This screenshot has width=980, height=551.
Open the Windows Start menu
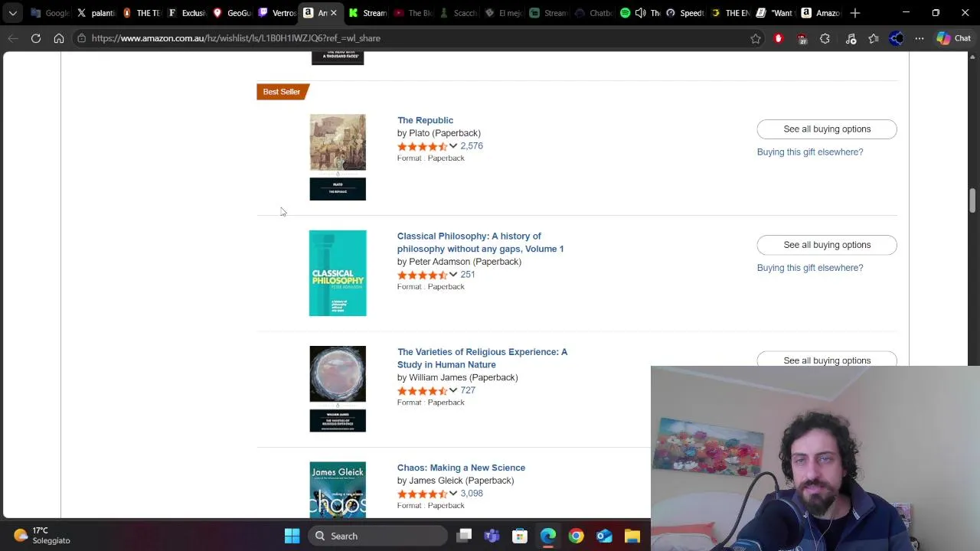[292, 536]
